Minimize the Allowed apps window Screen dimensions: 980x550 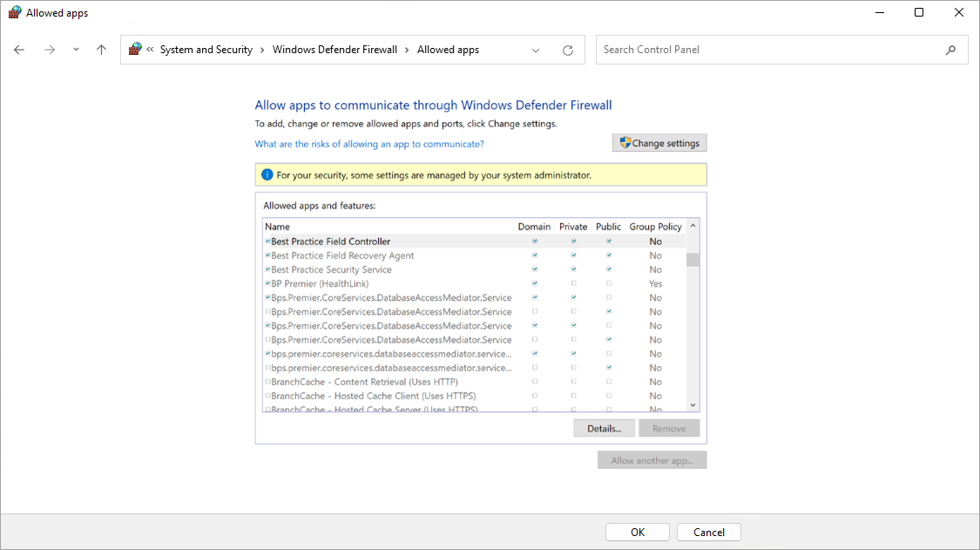tap(880, 12)
